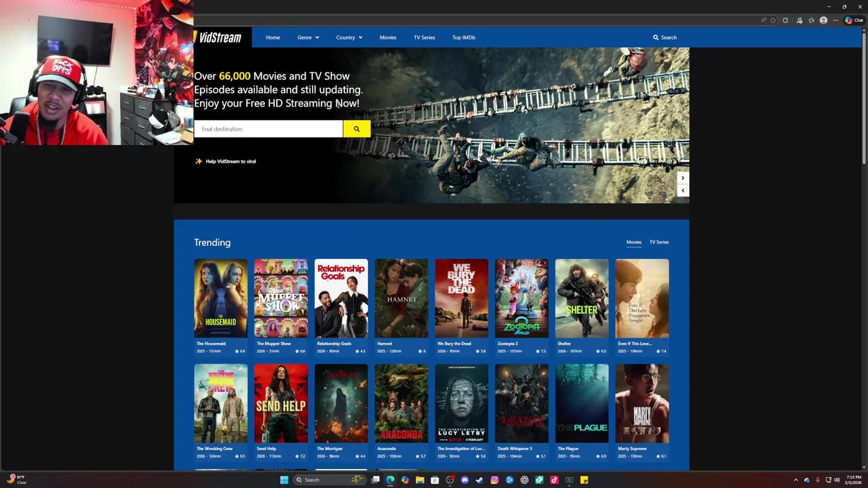The image size is (868, 488).
Task: Open Microsoft Store from the taskbar
Action: [x=435, y=480]
